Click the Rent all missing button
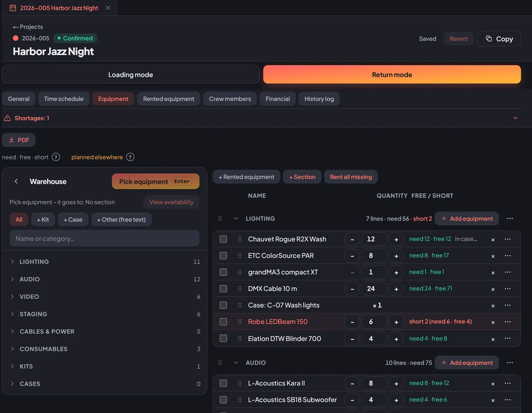This screenshot has height=413, width=532. [x=351, y=177]
